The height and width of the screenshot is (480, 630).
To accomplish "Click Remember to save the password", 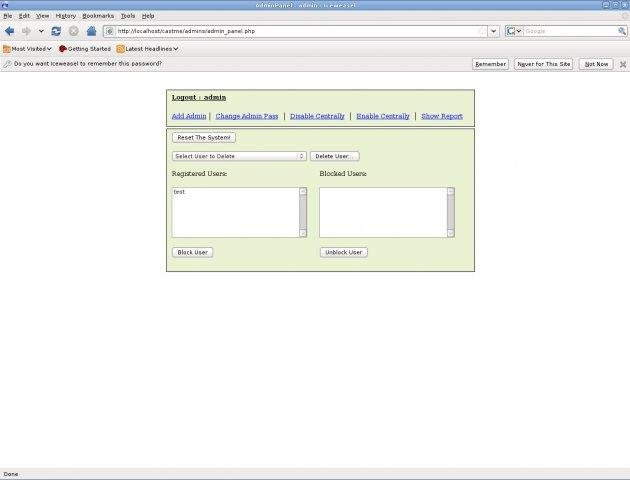I will coord(490,64).
